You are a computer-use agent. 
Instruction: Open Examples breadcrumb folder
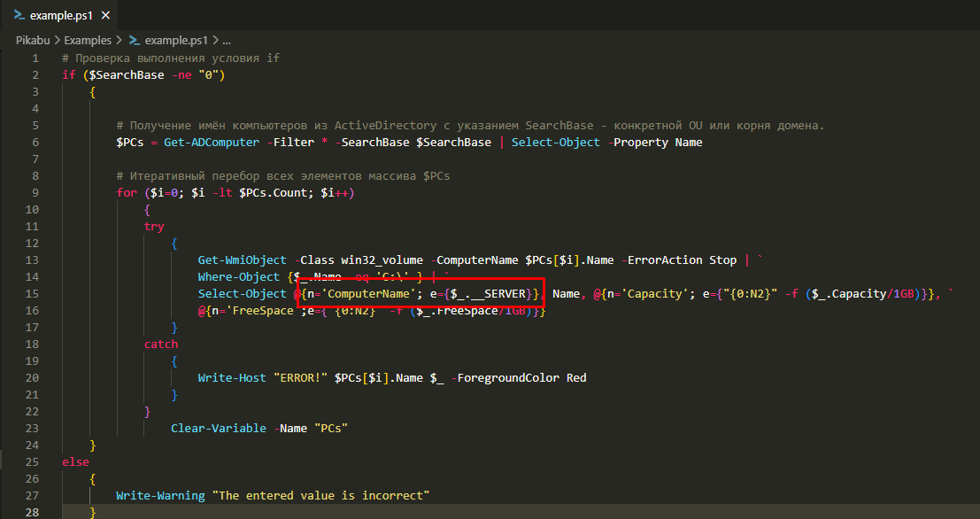88,41
